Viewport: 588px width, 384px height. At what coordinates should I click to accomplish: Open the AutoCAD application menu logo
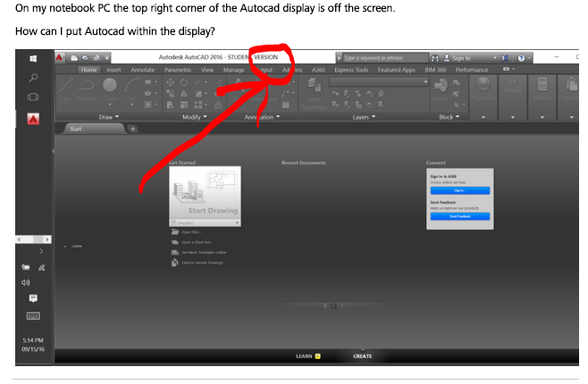[59, 57]
